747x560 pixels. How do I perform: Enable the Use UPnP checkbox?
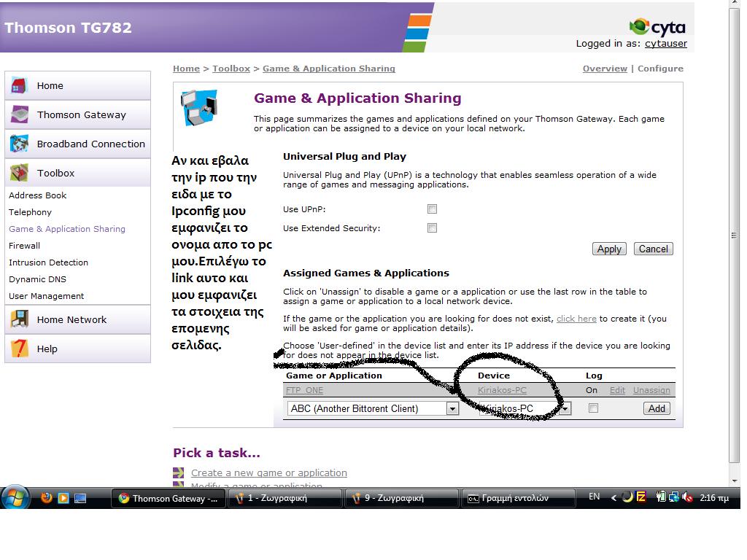coord(432,209)
